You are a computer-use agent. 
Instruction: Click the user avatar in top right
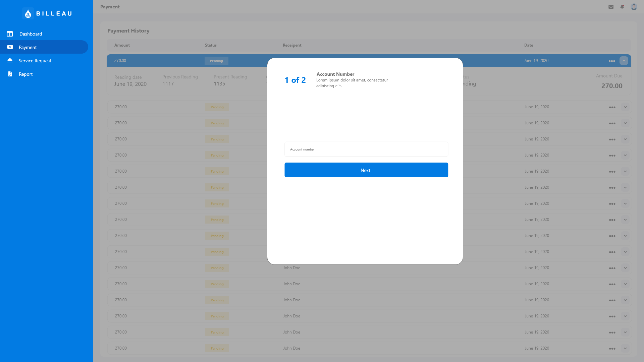[634, 7]
